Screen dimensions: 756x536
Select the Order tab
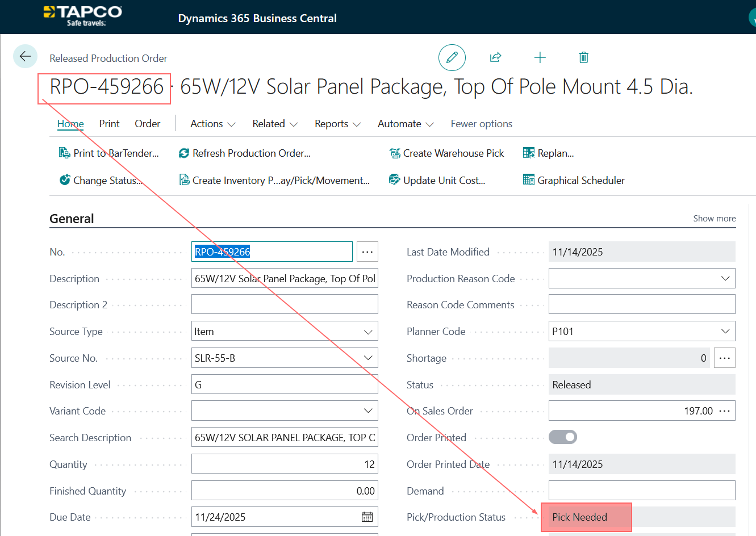[147, 124]
